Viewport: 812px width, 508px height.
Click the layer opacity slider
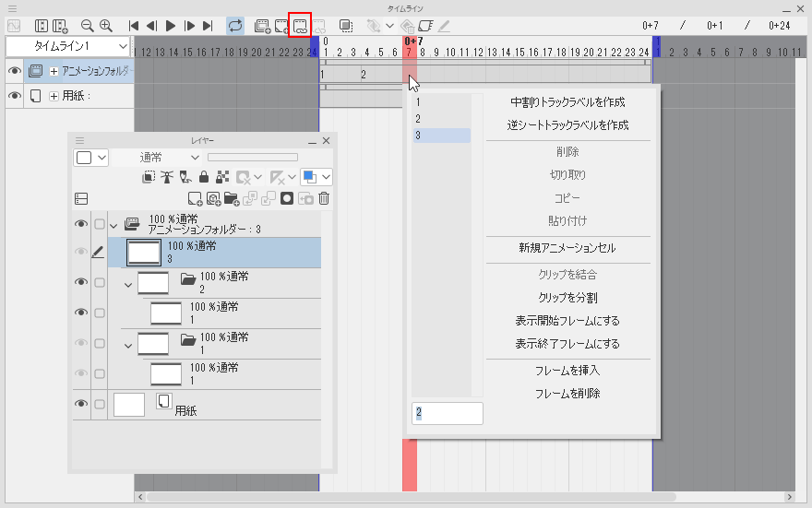pyautogui.click(x=253, y=158)
